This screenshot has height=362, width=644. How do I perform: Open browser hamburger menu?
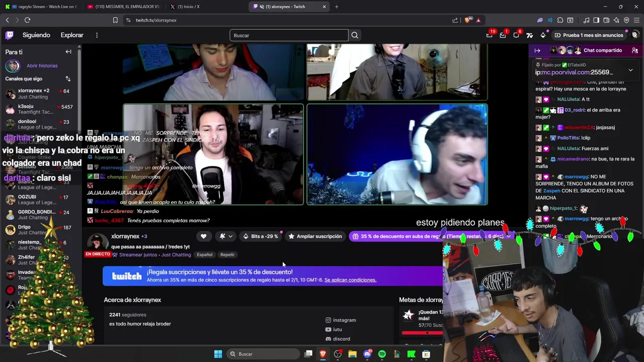coord(636,20)
